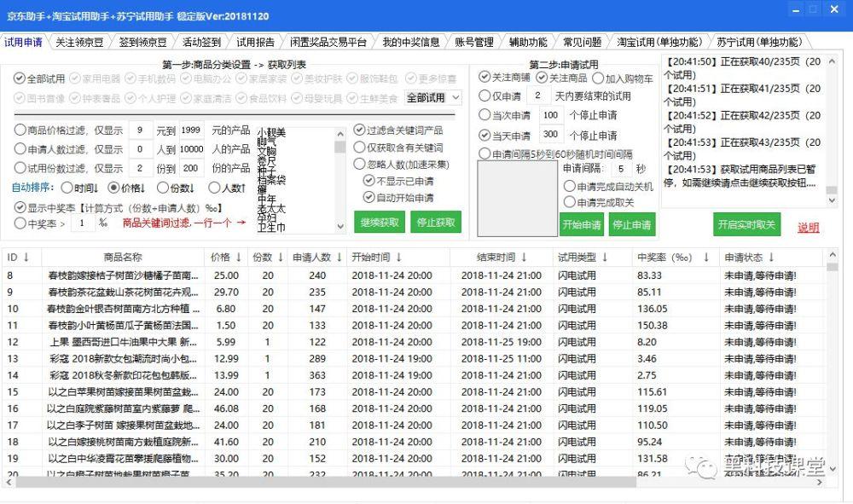Switch to the 签到领京豆 tab
Screen dimensions: 853x504
coord(142,42)
